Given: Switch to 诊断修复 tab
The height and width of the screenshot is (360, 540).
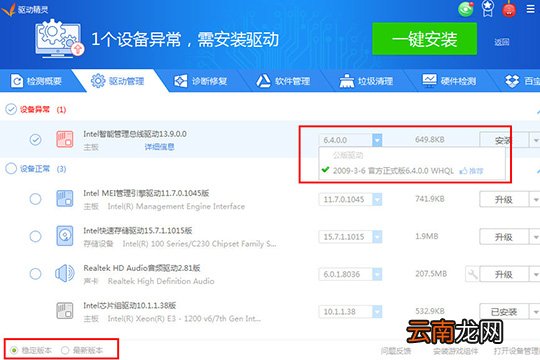Looking at the screenshot, I should click(x=200, y=81).
